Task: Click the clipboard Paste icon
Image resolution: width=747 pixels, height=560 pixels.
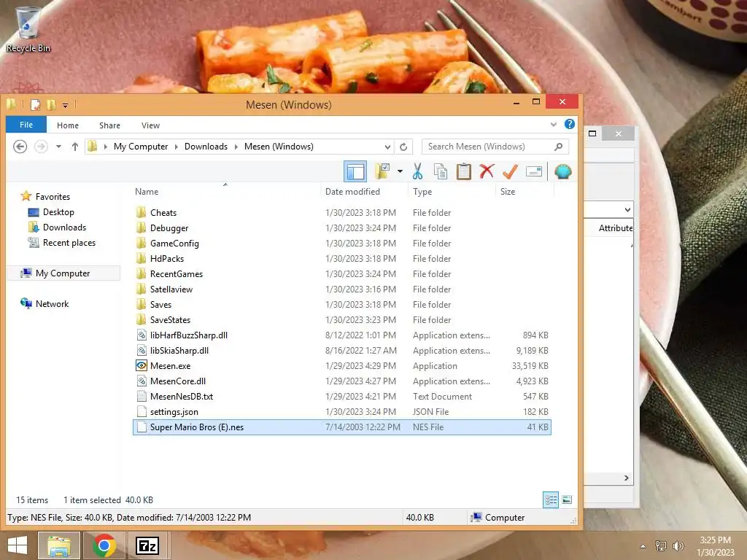Action: 463,171
